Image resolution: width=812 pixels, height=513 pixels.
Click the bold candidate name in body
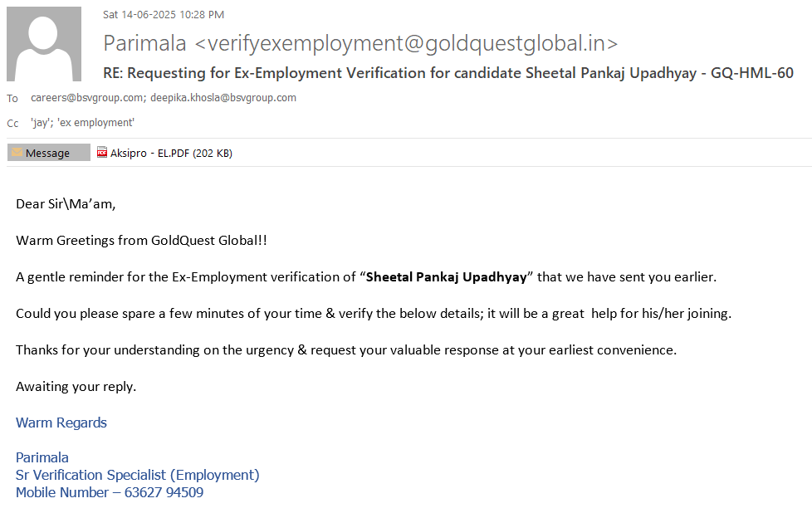tap(447, 277)
